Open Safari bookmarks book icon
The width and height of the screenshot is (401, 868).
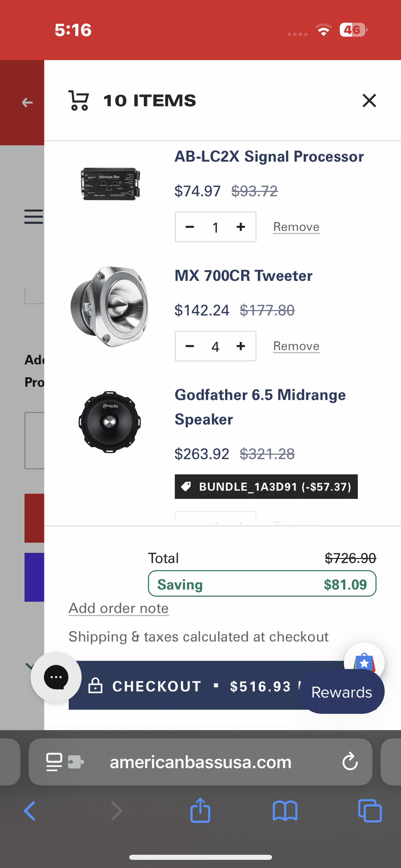(x=285, y=811)
